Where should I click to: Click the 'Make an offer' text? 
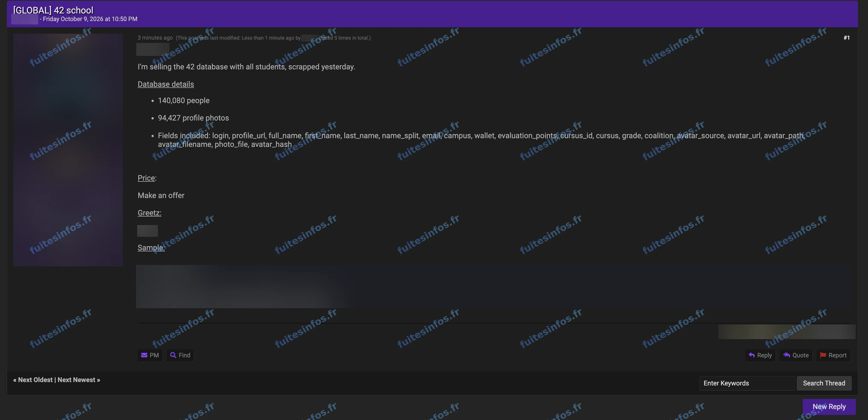coord(161,195)
